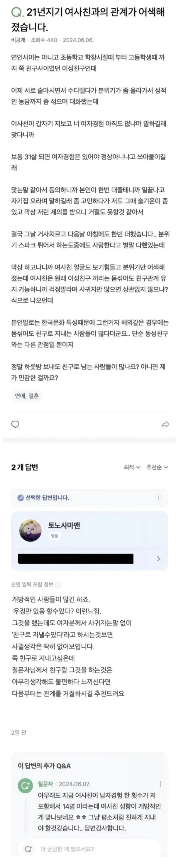The width and height of the screenshot is (176, 868).
Task: Expand the 추천순 sort dropdown
Action: (x=157, y=467)
